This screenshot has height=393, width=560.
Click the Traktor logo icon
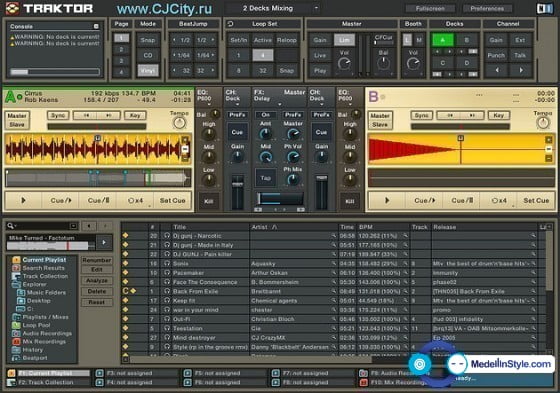tap(12, 9)
